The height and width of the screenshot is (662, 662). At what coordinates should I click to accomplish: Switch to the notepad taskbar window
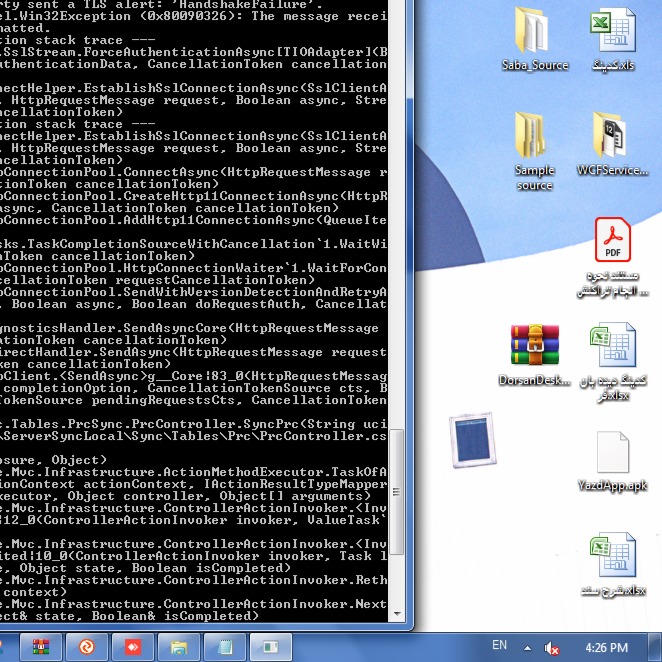coord(226,648)
